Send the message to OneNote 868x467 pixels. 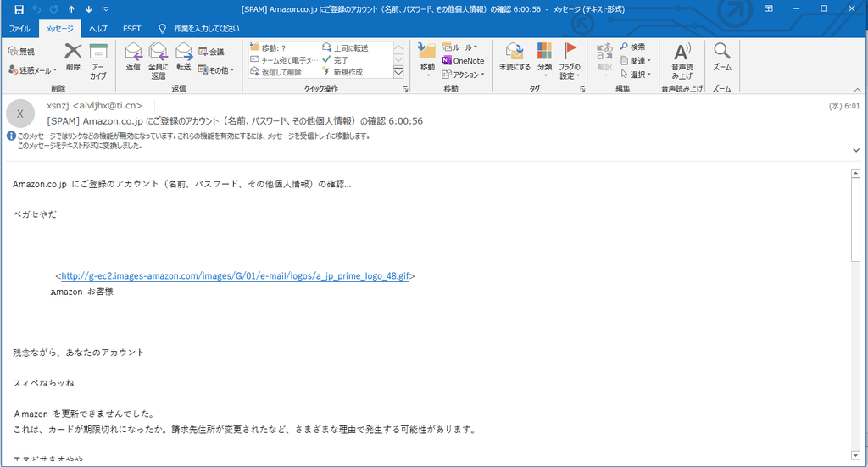[x=463, y=61]
